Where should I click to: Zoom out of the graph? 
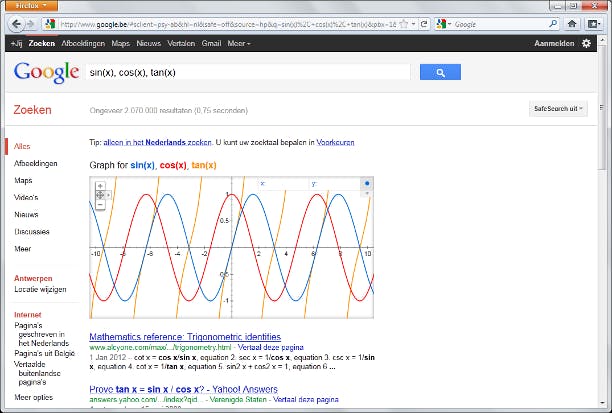[x=99, y=206]
